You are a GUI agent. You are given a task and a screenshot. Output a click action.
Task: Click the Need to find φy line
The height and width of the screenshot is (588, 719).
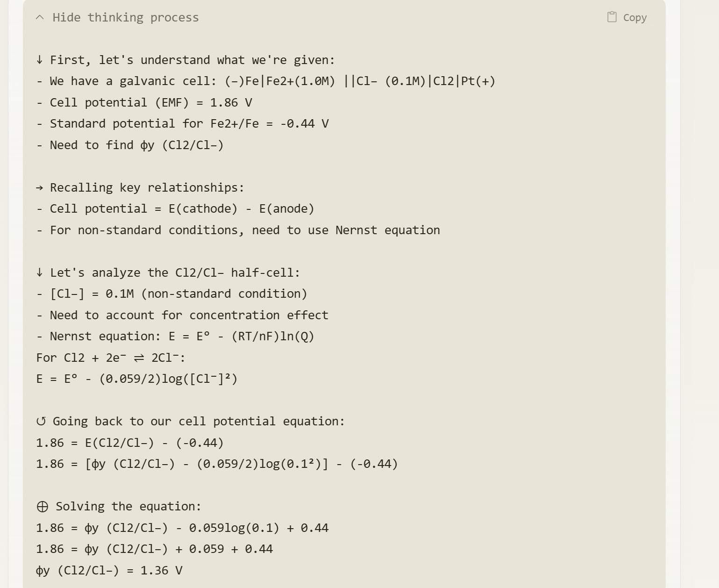click(x=130, y=145)
